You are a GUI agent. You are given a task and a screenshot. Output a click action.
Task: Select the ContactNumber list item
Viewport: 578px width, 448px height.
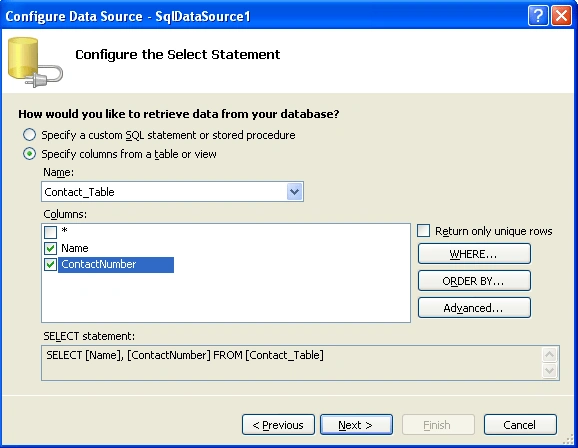[116, 265]
